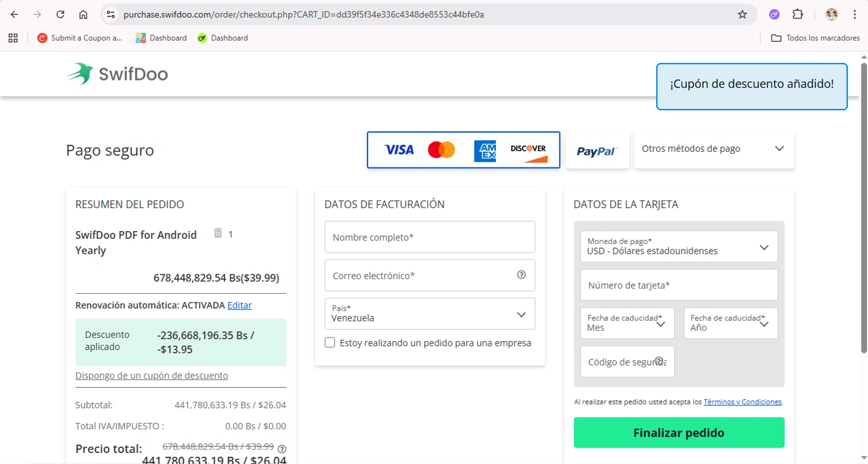Open the purple extension icon
Image resolution: width=868 pixels, height=464 pixels.
click(x=774, y=14)
